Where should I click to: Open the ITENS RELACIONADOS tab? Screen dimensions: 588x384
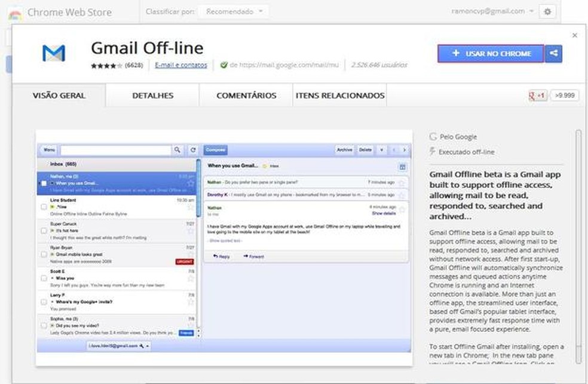(x=340, y=96)
